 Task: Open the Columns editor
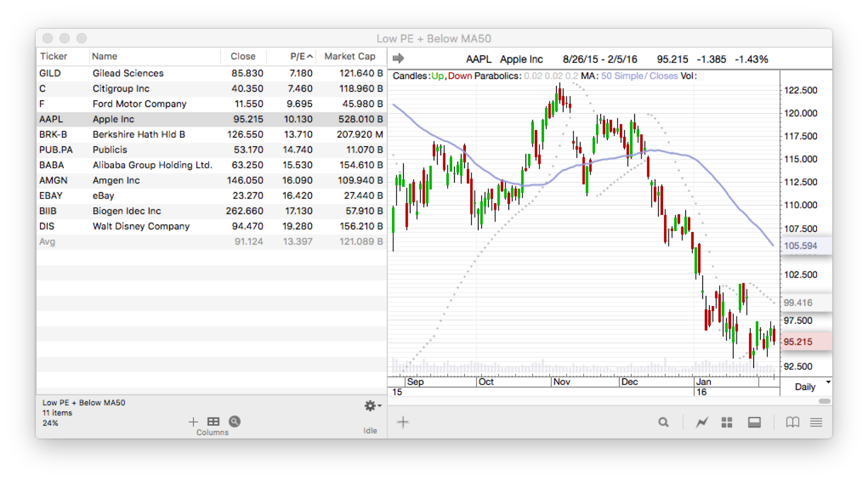pos(212,421)
